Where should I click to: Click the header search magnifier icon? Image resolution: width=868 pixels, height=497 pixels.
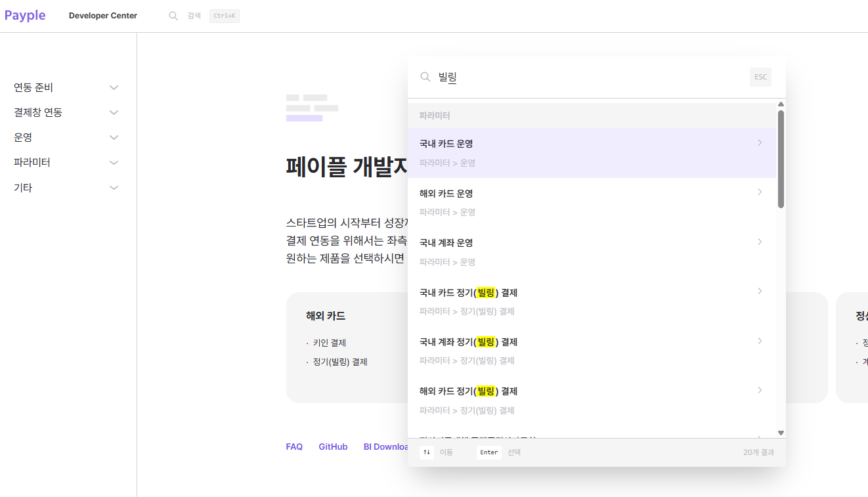(x=173, y=16)
